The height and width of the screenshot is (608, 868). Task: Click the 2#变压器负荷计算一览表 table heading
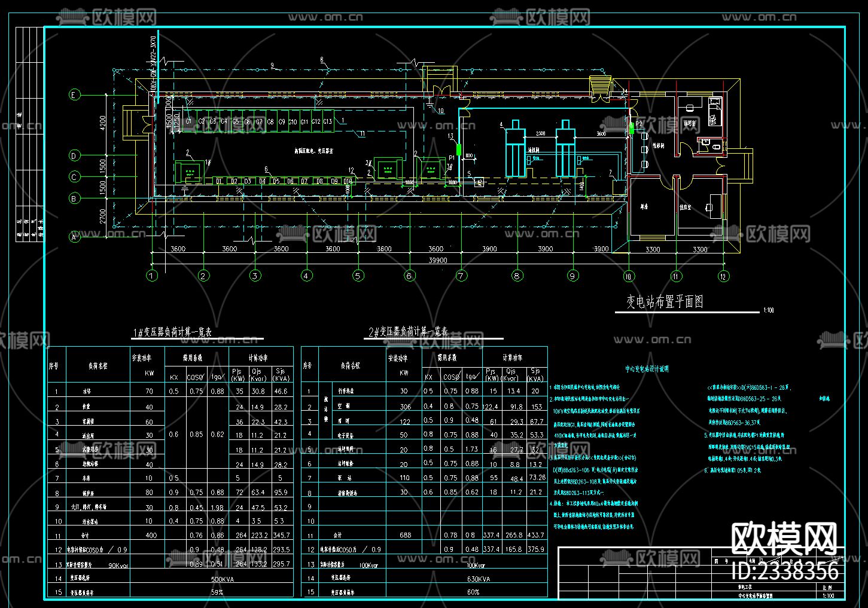(409, 331)
